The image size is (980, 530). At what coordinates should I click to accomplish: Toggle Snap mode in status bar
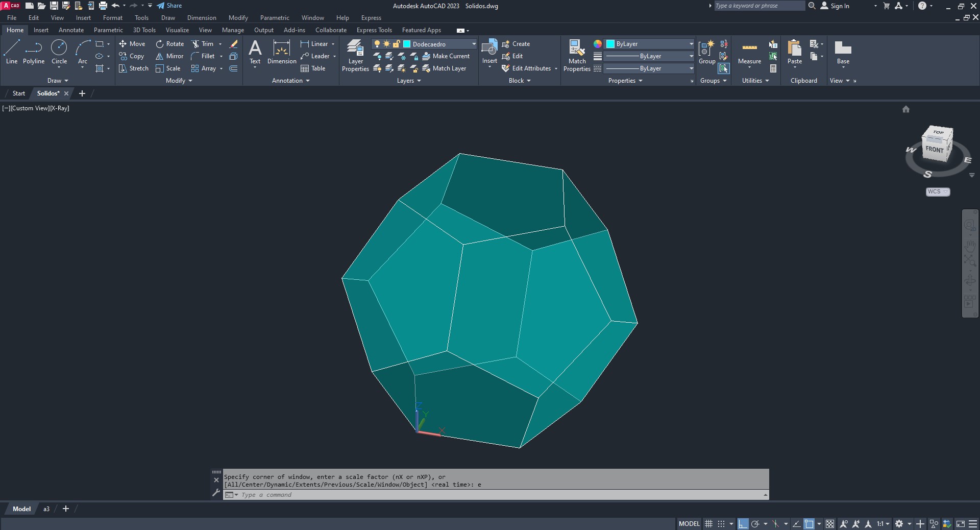(721, 524)
